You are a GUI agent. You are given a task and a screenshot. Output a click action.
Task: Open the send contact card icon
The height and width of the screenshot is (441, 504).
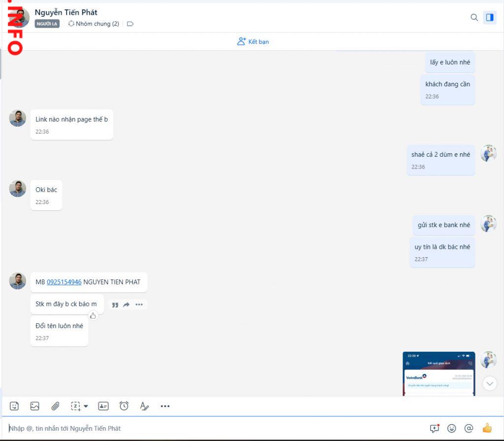(103, 406)
